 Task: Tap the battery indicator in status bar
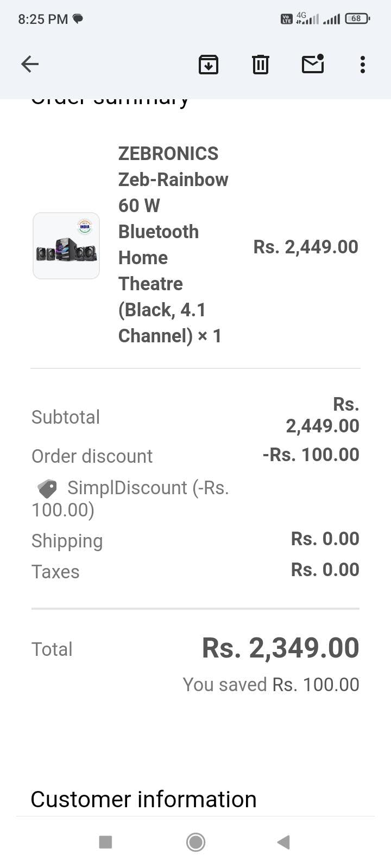point(357,18)
